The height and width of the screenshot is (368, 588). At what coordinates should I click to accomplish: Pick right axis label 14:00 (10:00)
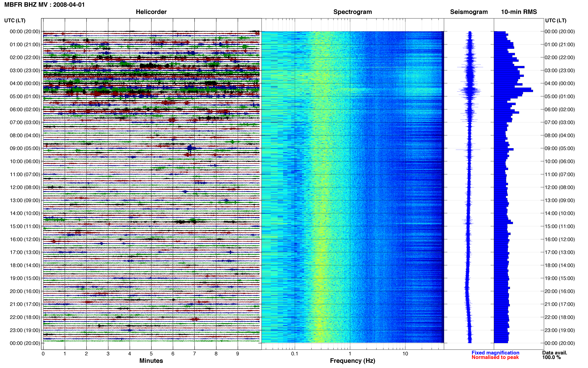(560, 213)
